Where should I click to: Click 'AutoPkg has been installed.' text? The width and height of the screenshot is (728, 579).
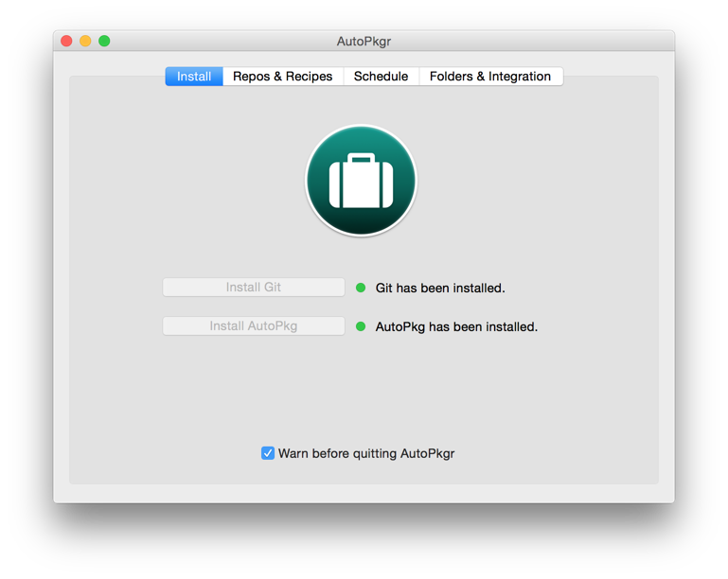[456, 327]
